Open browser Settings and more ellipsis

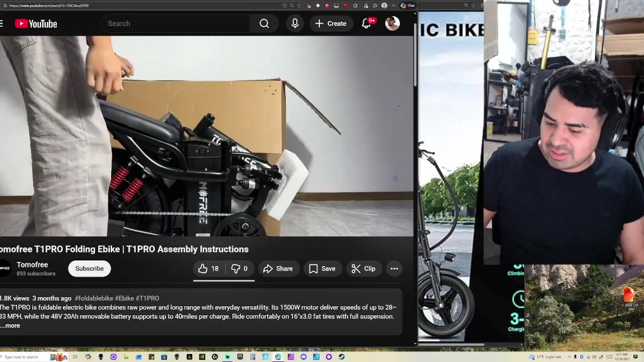[x=393, y=6]
